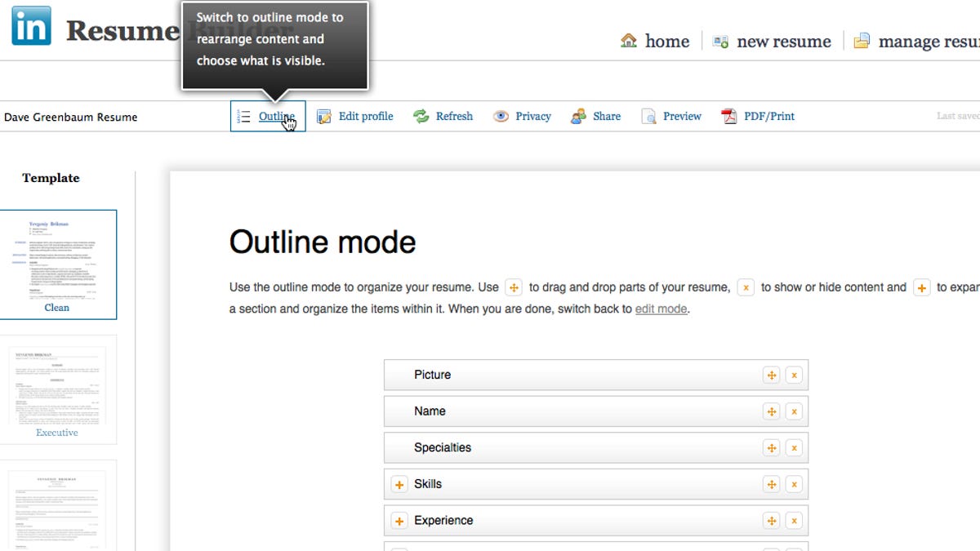Click the Experience row label

click(x=443, y=520)
